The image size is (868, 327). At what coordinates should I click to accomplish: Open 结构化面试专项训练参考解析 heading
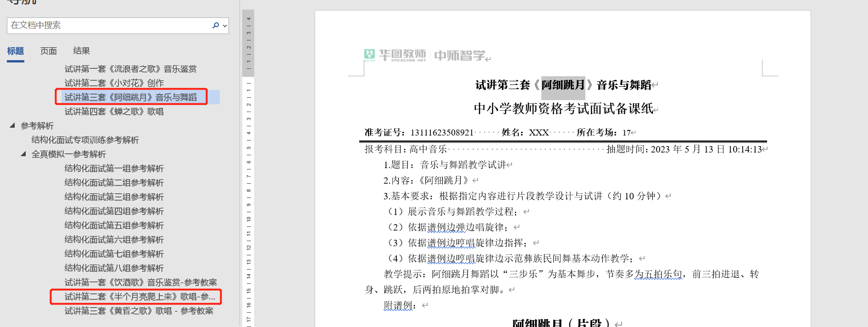[x=85, y=140]
